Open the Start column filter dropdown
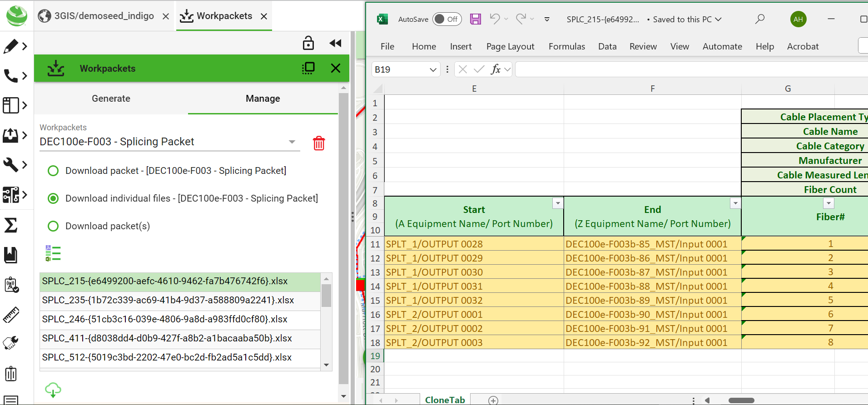 pyautogui.click(x=558, y=203)
